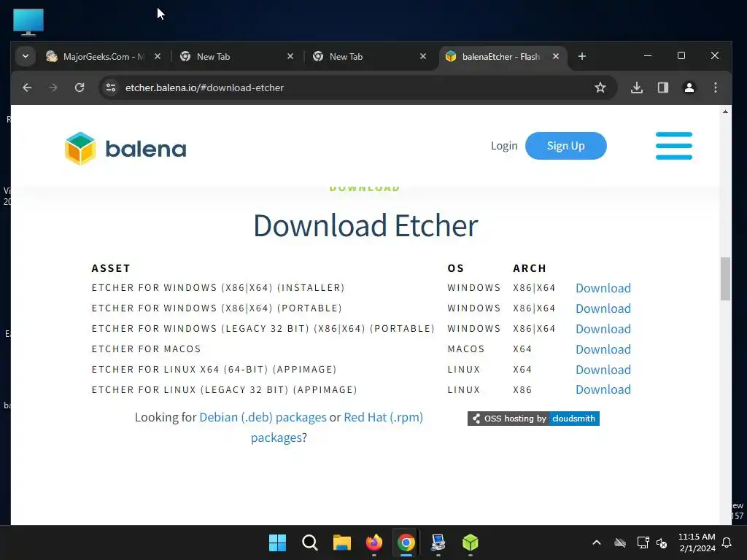
Task: Go back to previous page
Action: coord(27,87)
